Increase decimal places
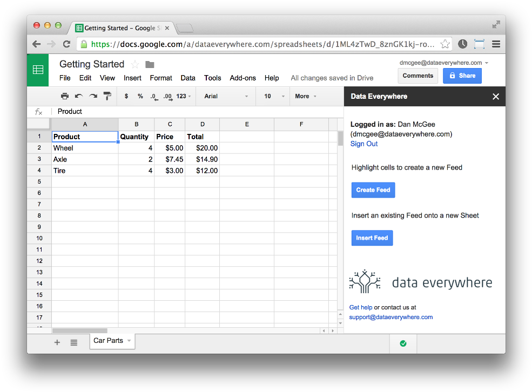This screenshot has height=392, width=532. (166, 96)
